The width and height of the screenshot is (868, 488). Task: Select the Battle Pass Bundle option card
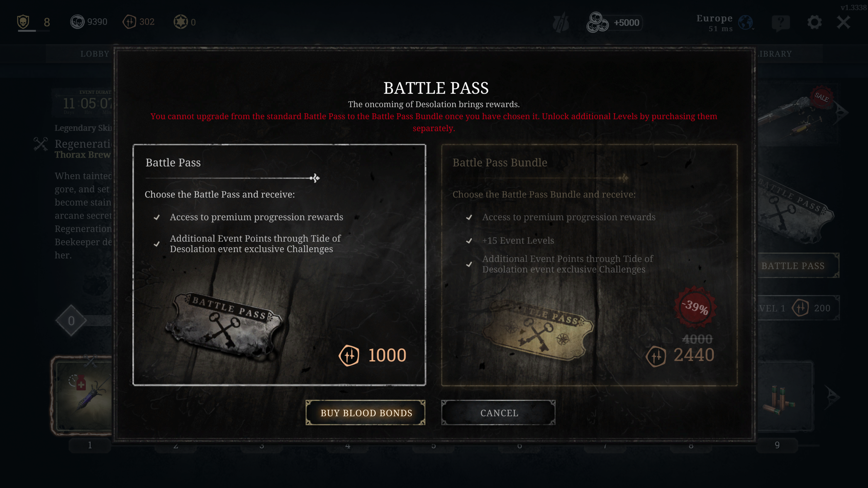[589, 265]
